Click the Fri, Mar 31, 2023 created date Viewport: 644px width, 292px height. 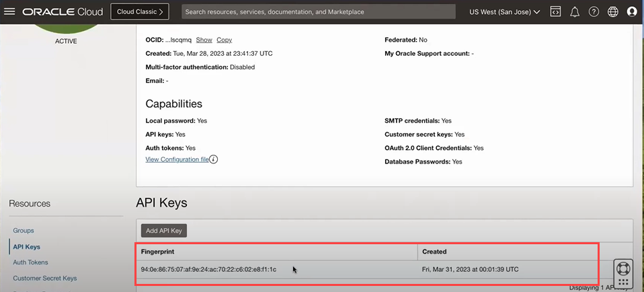(471, 269)
